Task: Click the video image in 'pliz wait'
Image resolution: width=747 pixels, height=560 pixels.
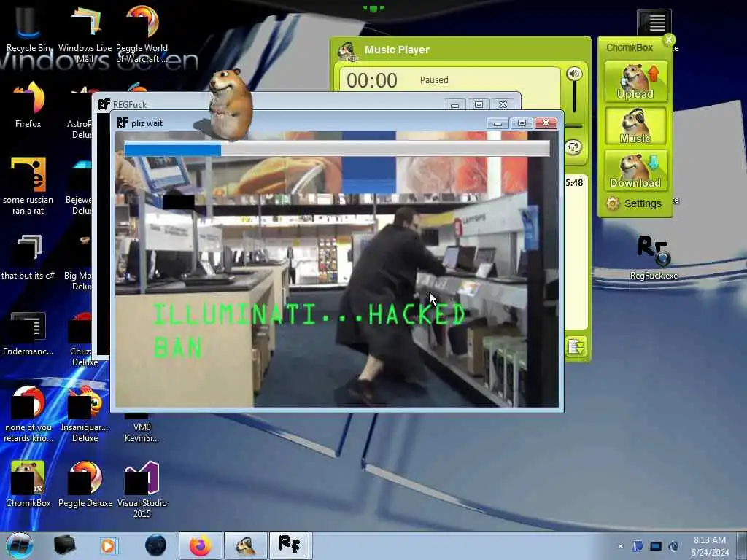Action: (337, 269)
